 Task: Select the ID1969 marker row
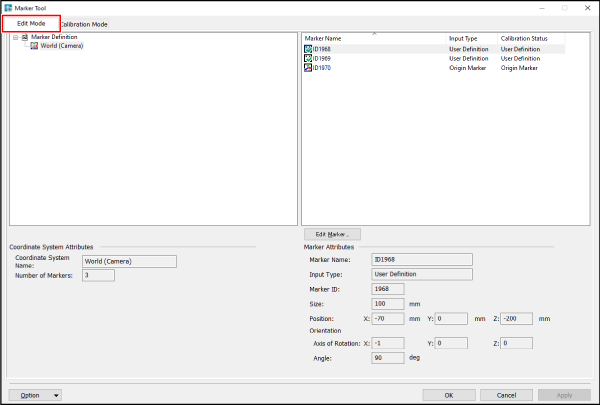(x=434, y=59)
